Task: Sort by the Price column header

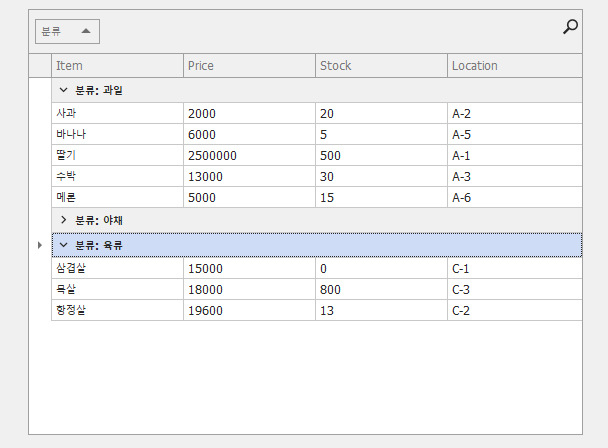Action: pos(249,66)
